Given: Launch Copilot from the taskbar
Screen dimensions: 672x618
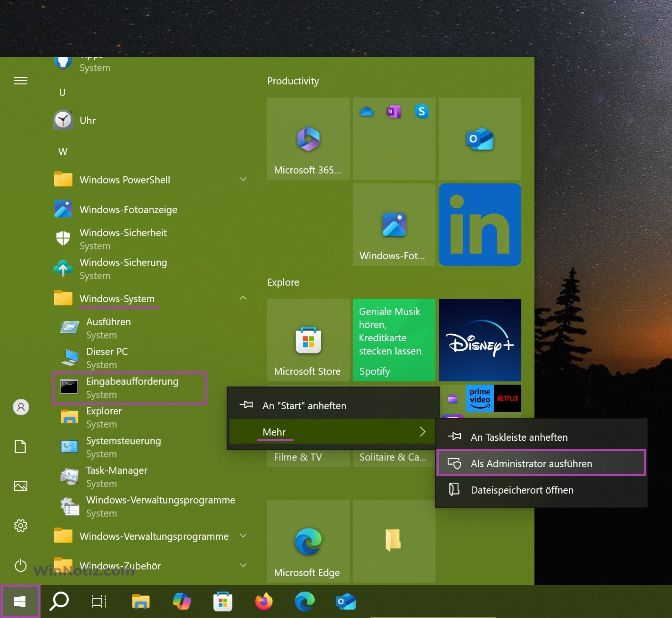Looking at the screenshot, I should click(x=182, y=601).
